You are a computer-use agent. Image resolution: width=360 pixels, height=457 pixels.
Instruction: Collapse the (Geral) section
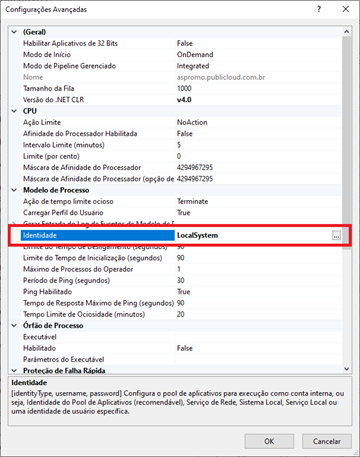(14, 32)
